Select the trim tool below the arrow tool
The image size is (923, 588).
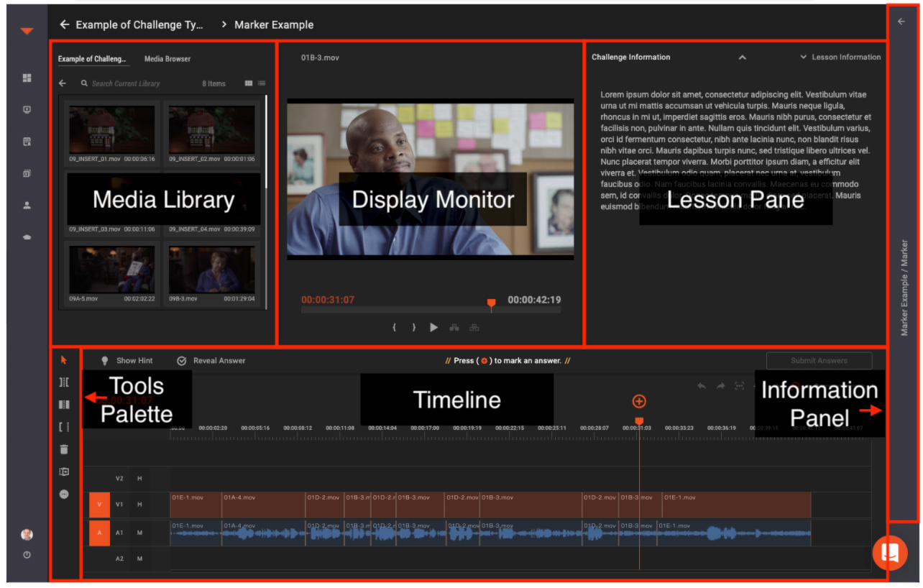64,382
